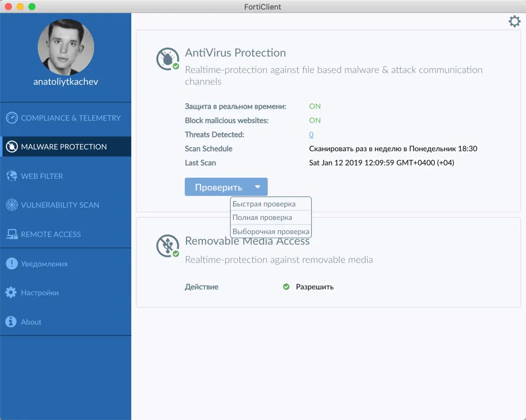The image size is (526, 420).
Task: Open COMPLIANCE & TELEMETRY section
Action: coord(66,118)
